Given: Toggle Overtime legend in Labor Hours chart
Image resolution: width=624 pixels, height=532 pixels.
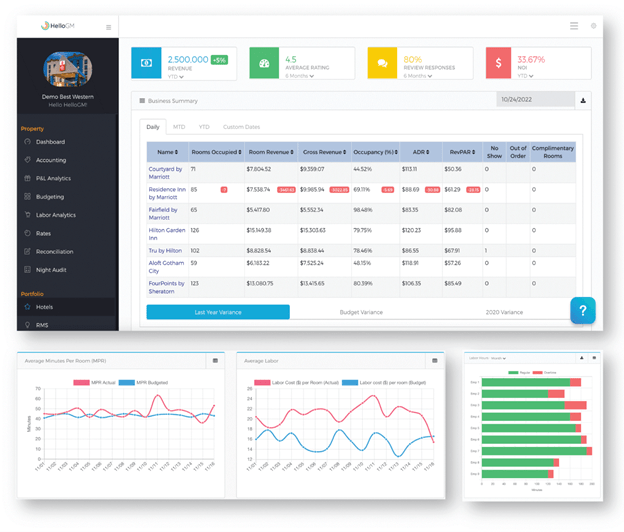Looking at the screenshot, I should click(x=544, y=372).
